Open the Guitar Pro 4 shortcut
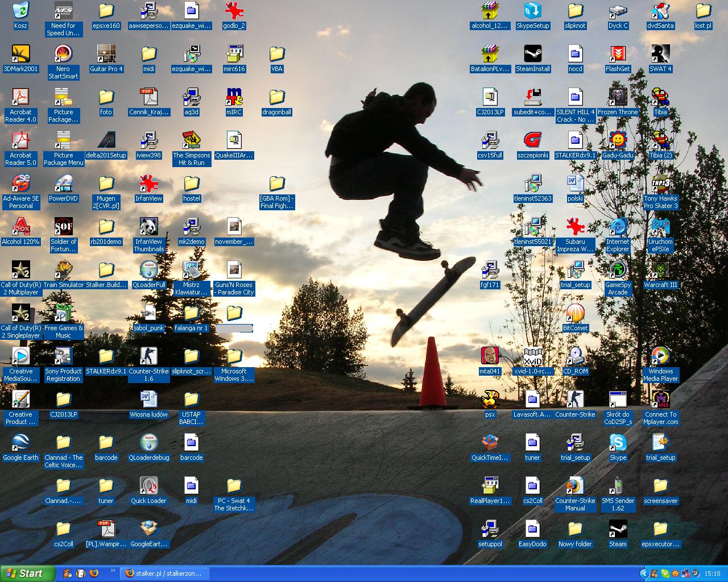 [106, 54]
